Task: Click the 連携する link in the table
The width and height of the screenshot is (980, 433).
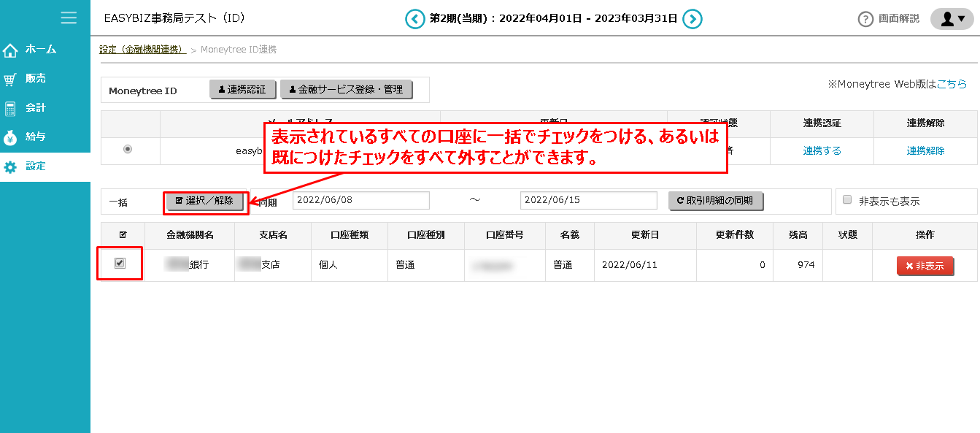Action: point(821,151)
